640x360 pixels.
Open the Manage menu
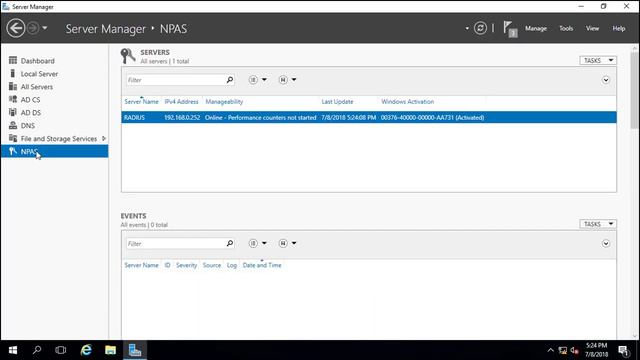[536, 28]
